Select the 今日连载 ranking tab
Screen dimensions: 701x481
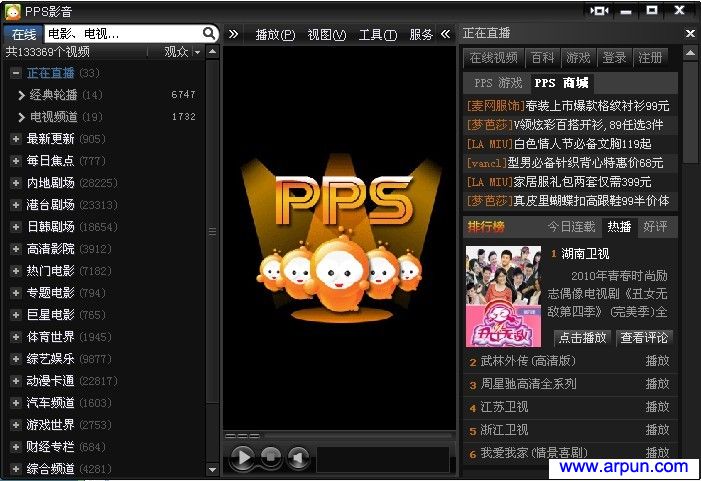coord(571,227)
